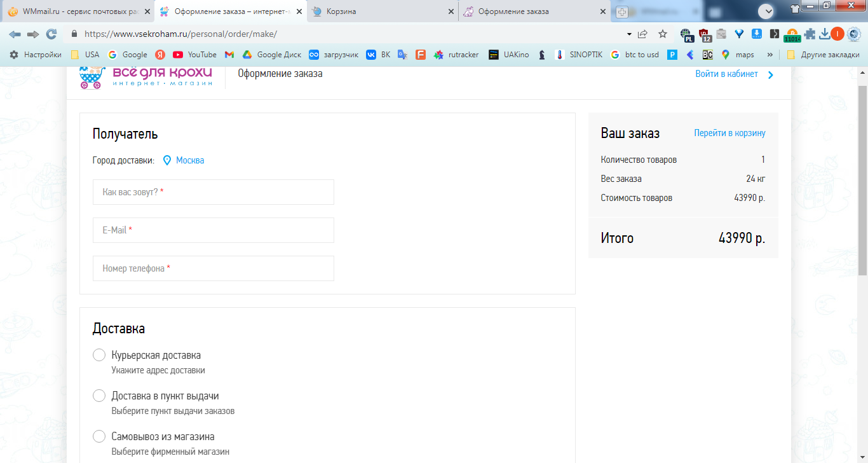Open the maps bookmark
This screenshot has width=868, height=463.
737,55
